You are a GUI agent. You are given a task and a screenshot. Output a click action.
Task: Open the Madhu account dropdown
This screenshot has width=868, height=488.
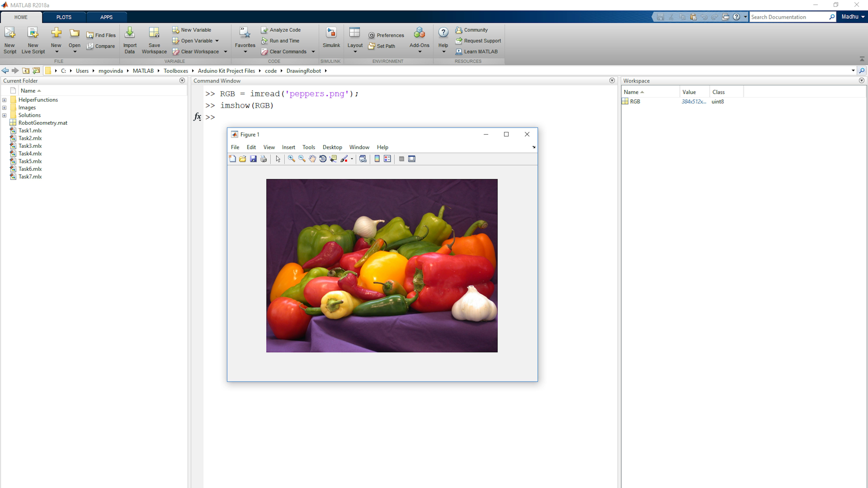click(x=853, y=17)
